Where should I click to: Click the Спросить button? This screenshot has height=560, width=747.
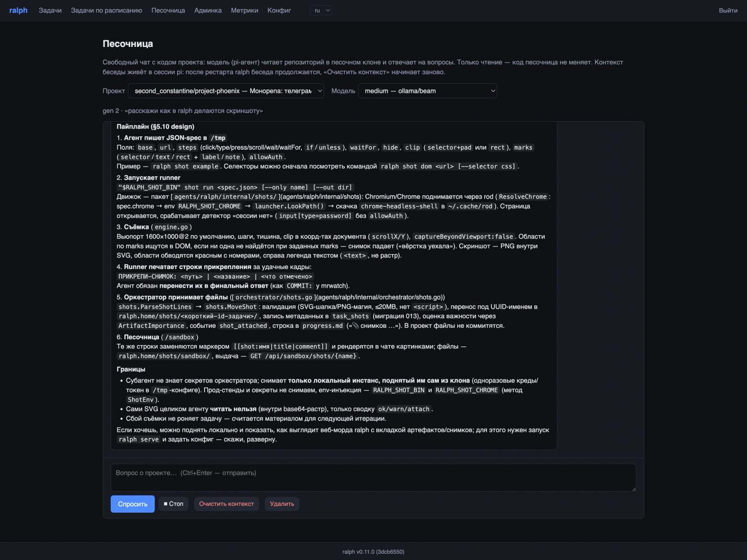click(x=133, y=504)
